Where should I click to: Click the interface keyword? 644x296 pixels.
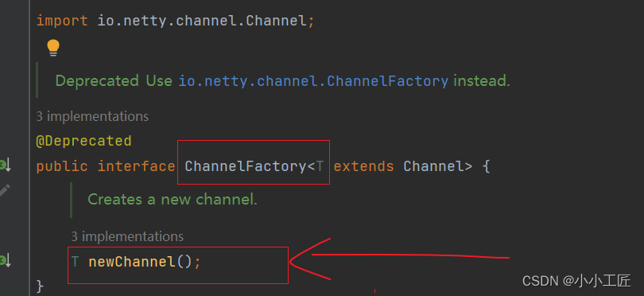pyautogui.click(x=137, y=166)
